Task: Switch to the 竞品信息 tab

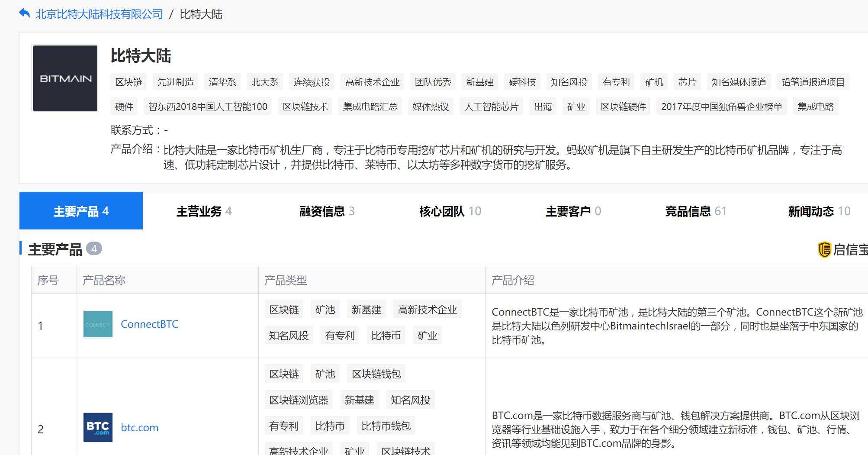Action: pos(696,211)
